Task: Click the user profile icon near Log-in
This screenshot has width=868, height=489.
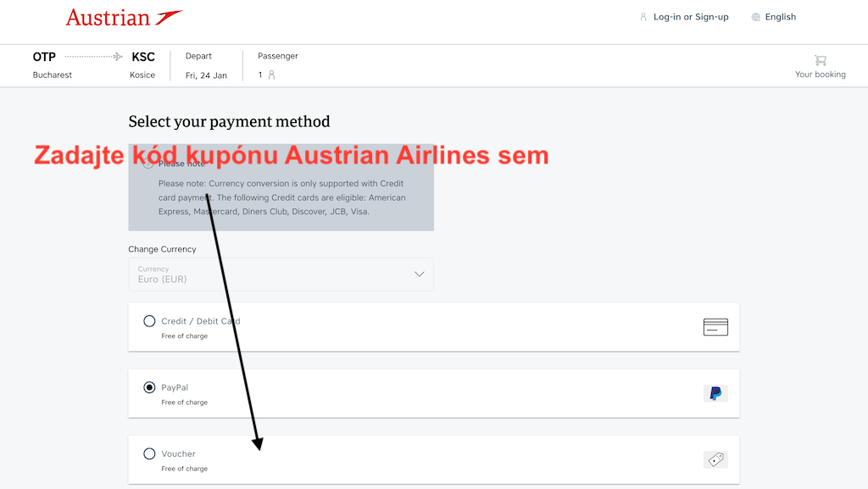Action: [643, 17]
